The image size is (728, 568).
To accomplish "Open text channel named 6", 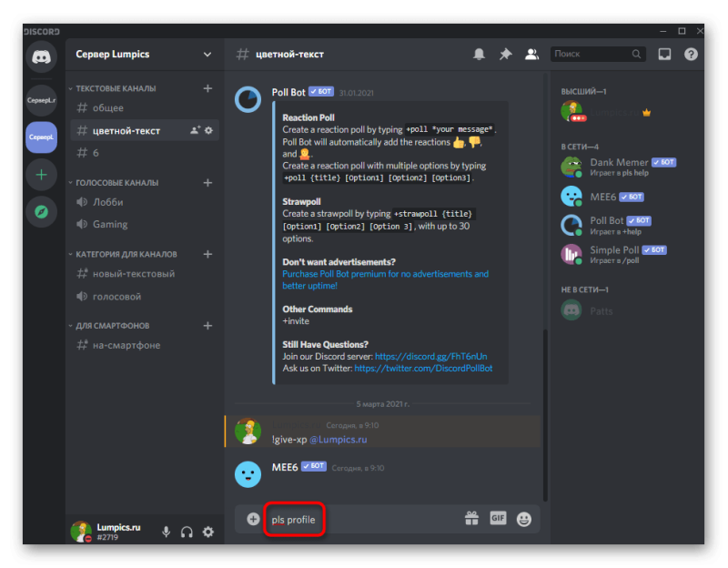I will 145,153.
